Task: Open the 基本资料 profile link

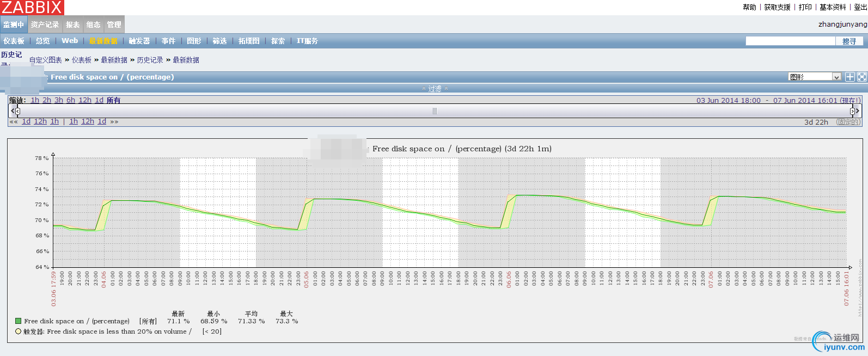Action: (x=833, y=7)
